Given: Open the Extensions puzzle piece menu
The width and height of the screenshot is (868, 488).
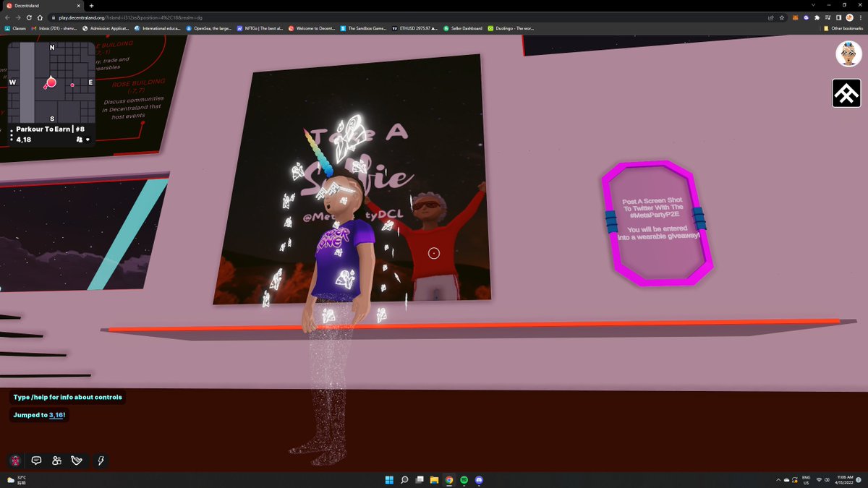Looking at the screenshot, I should [x=817, y=17].
